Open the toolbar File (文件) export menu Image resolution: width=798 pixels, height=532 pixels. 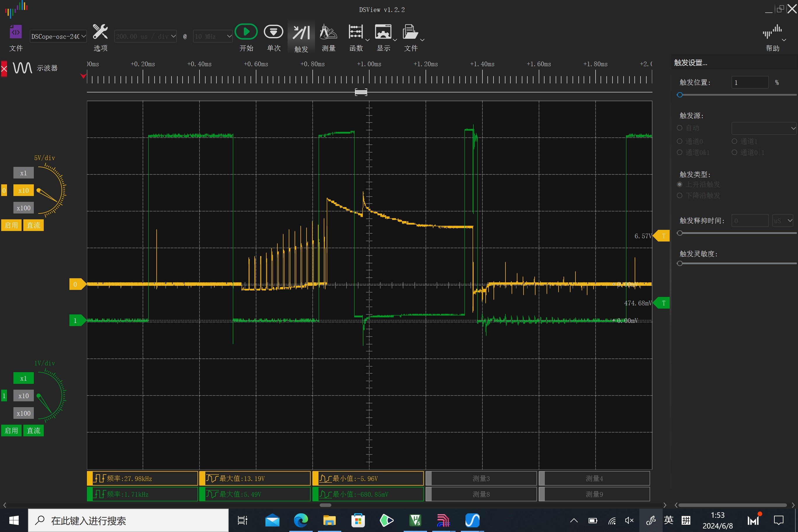411,32
